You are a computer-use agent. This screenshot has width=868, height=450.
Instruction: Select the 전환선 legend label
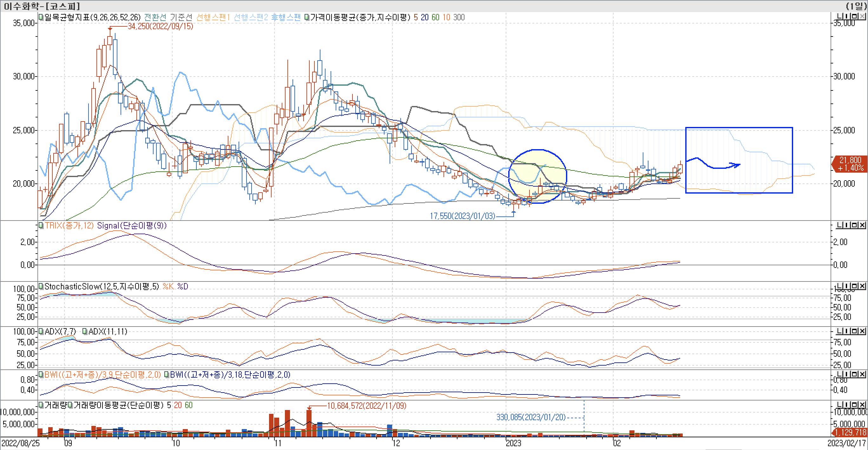[155, 17]
